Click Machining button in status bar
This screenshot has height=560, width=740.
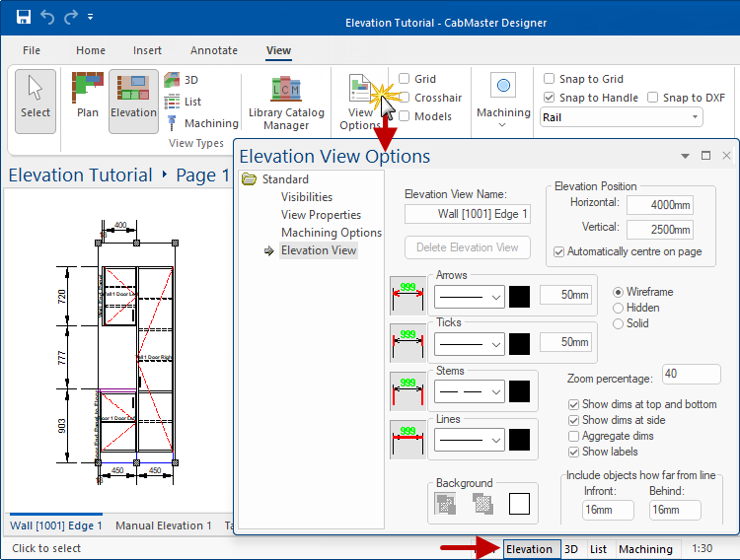click(x=645, y=549)
